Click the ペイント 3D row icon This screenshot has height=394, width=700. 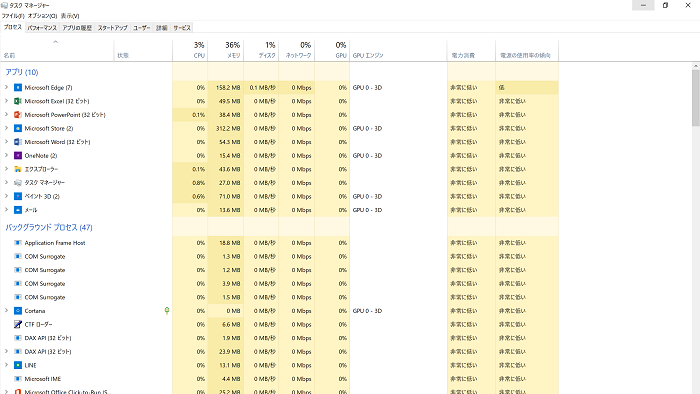(x=18, y=196)
